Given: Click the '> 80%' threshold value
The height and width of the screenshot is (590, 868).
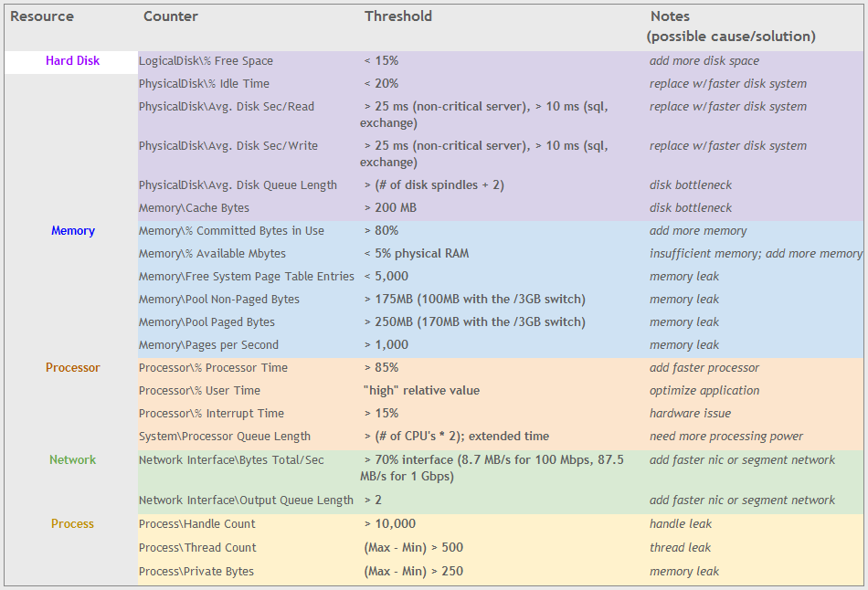Looking at the screenshot, I should (381, 231).
